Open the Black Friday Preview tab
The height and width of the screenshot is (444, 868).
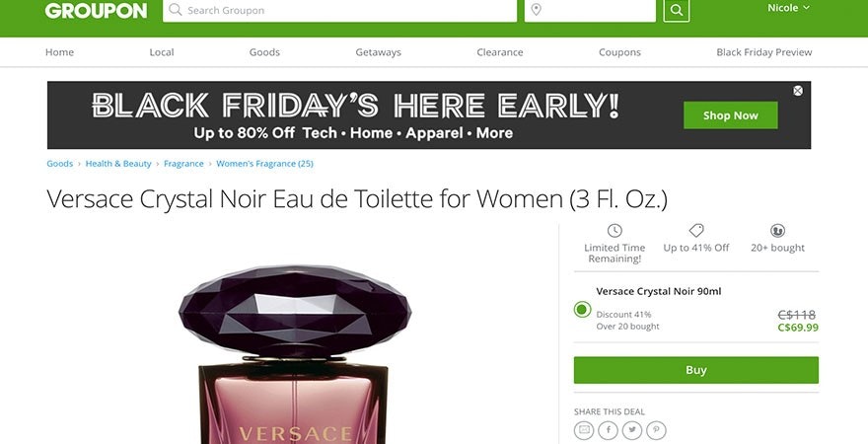pos(763,52)
